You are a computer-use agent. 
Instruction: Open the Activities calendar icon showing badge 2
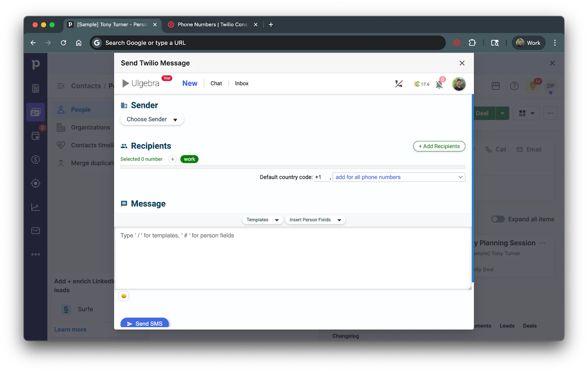pos(35,136)
